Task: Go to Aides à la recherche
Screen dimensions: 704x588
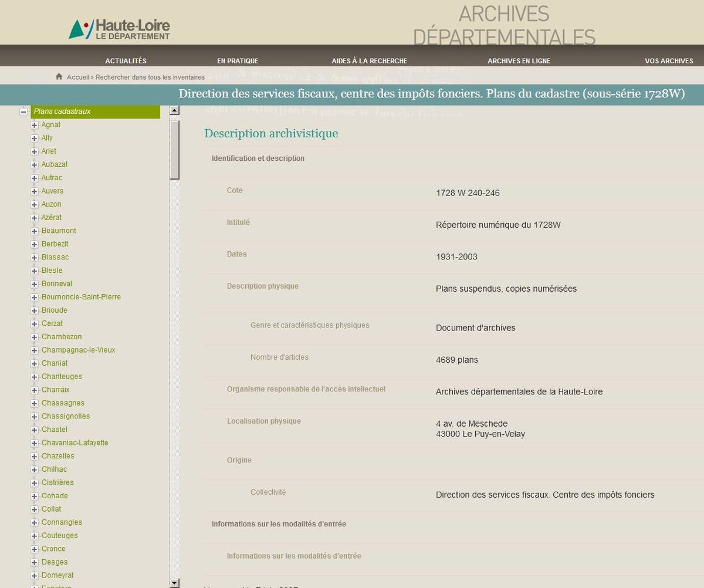Action: pos(369,61)
